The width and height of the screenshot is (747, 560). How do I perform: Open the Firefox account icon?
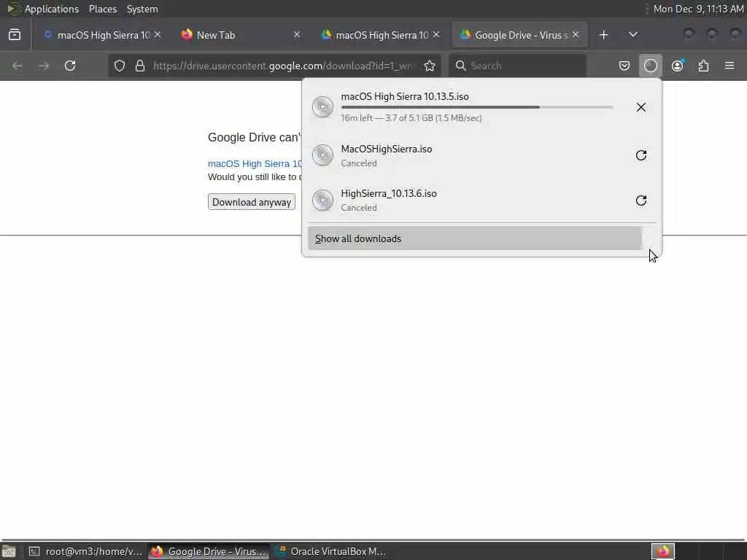click(x=678, y=66)
